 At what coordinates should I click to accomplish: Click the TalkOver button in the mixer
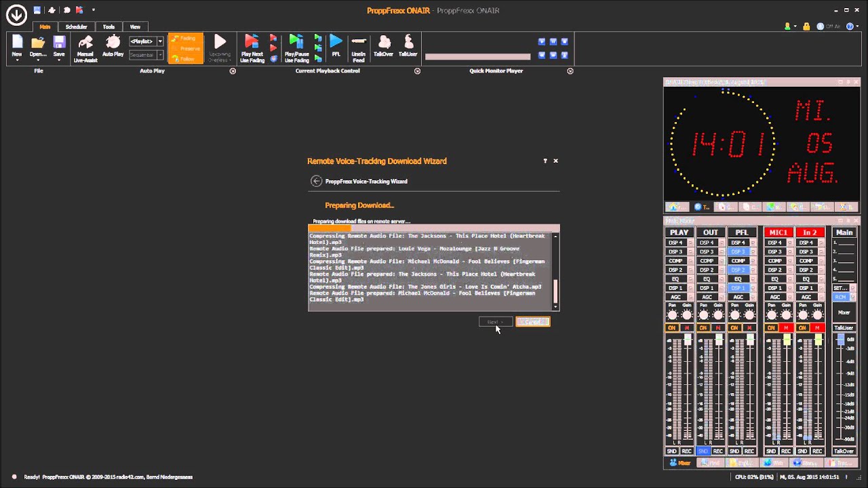844,451
